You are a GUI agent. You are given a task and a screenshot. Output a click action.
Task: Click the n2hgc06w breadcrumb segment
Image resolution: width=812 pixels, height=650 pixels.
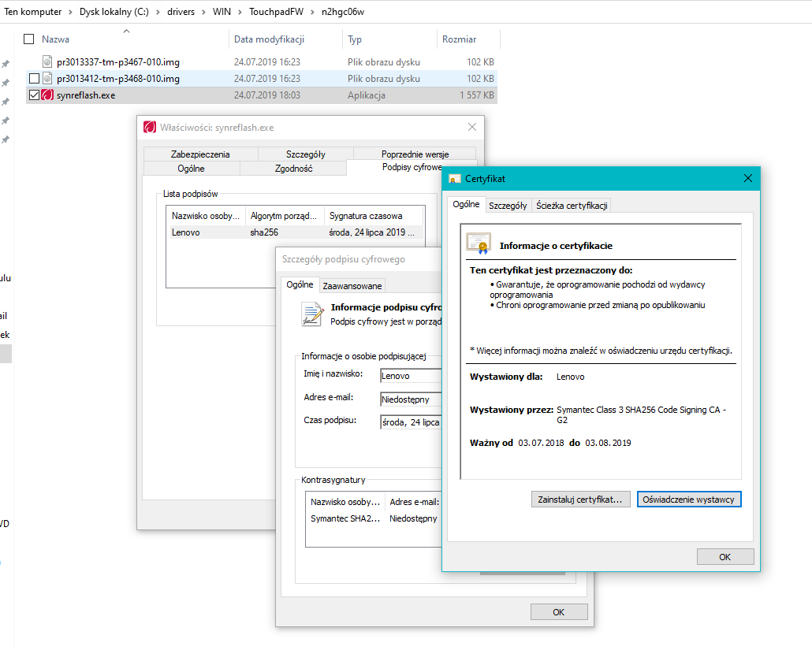tap(343, 12)
